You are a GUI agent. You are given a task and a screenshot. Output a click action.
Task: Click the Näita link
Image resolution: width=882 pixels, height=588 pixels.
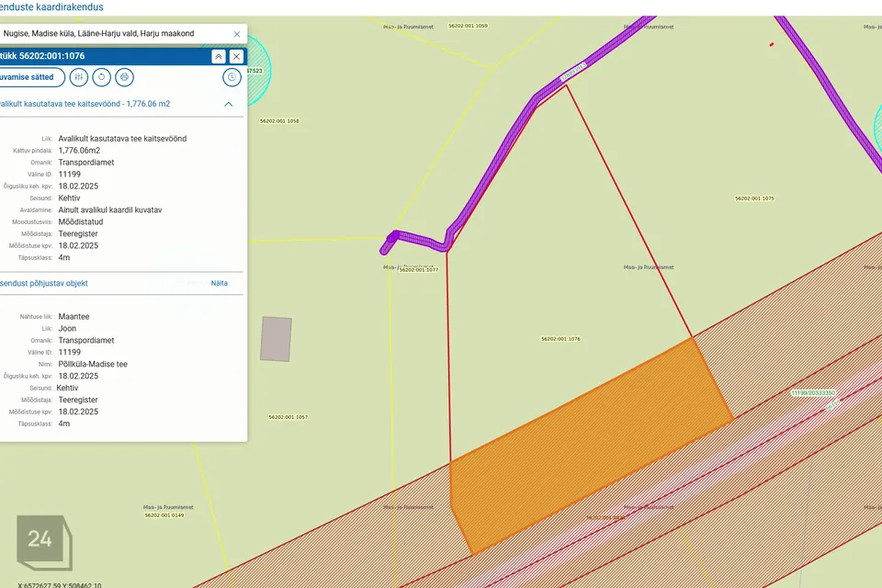pyautogui.click(x=220, y=283)
